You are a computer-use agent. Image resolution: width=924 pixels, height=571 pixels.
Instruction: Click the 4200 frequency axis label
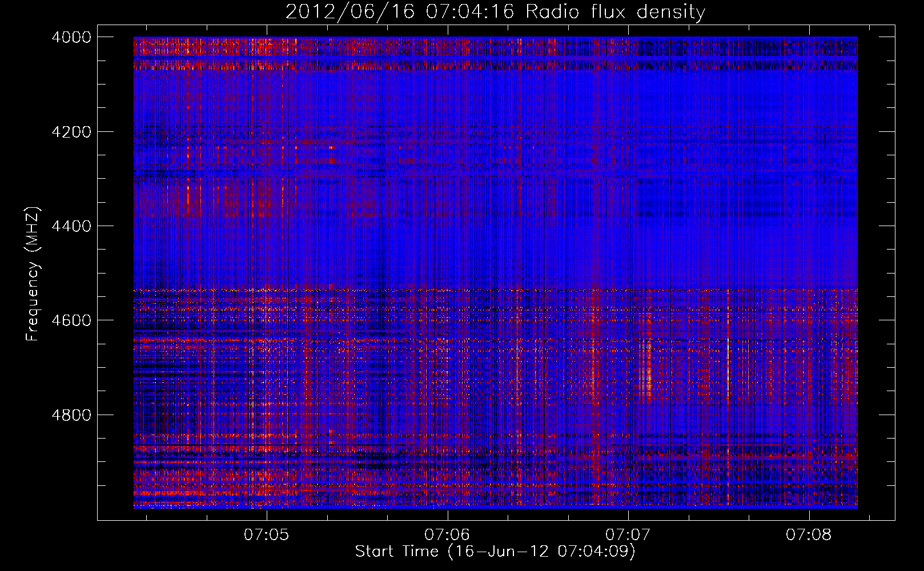click(71, 132)
